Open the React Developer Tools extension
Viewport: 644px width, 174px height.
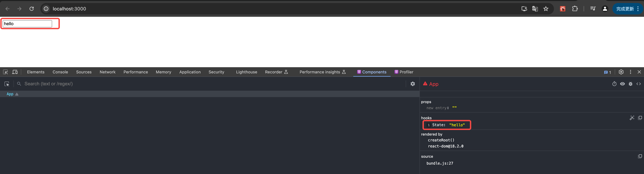tap(562, 9)
